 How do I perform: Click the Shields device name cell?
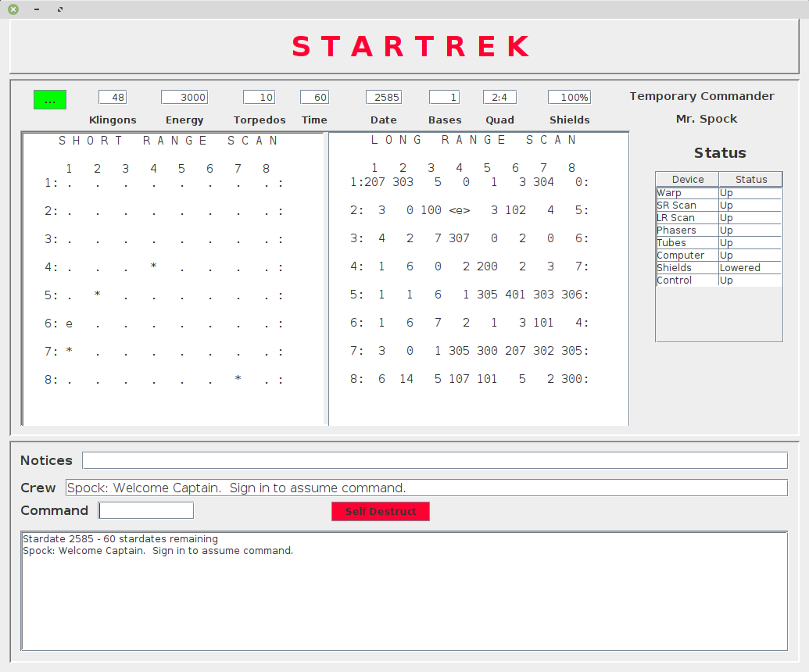[x=687, y=268]
